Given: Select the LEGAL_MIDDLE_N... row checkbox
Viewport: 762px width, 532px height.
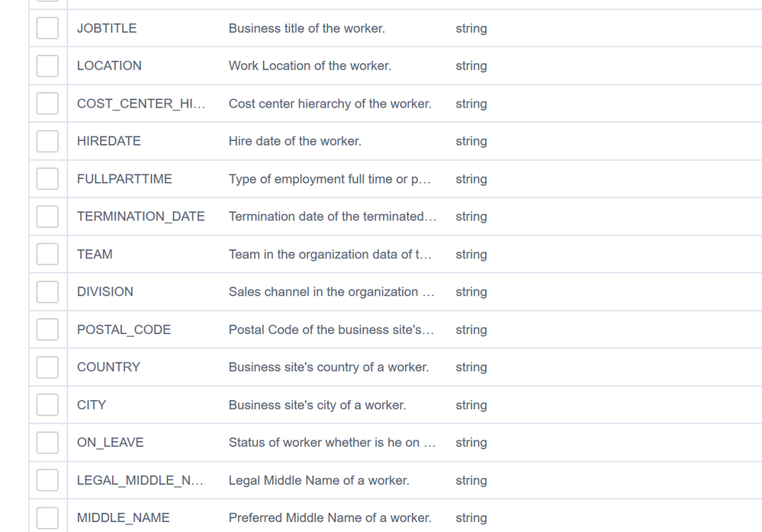Looking at the screenshot, I should pos(47,481).
